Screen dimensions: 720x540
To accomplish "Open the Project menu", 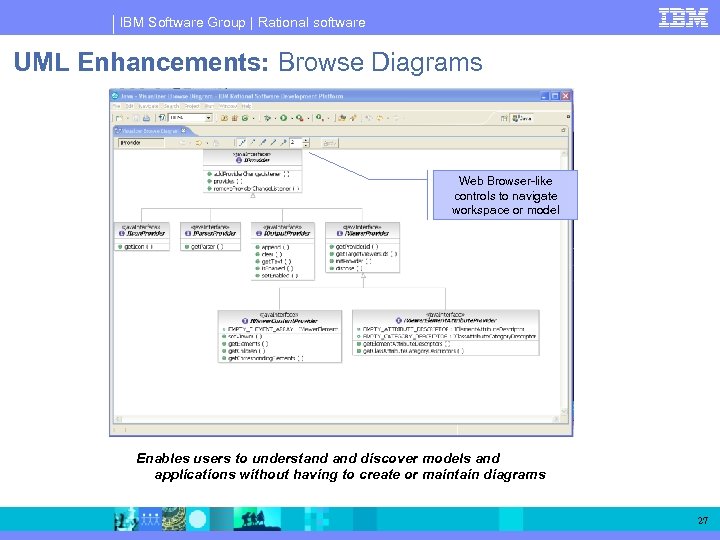I will [x=192, y=106].
